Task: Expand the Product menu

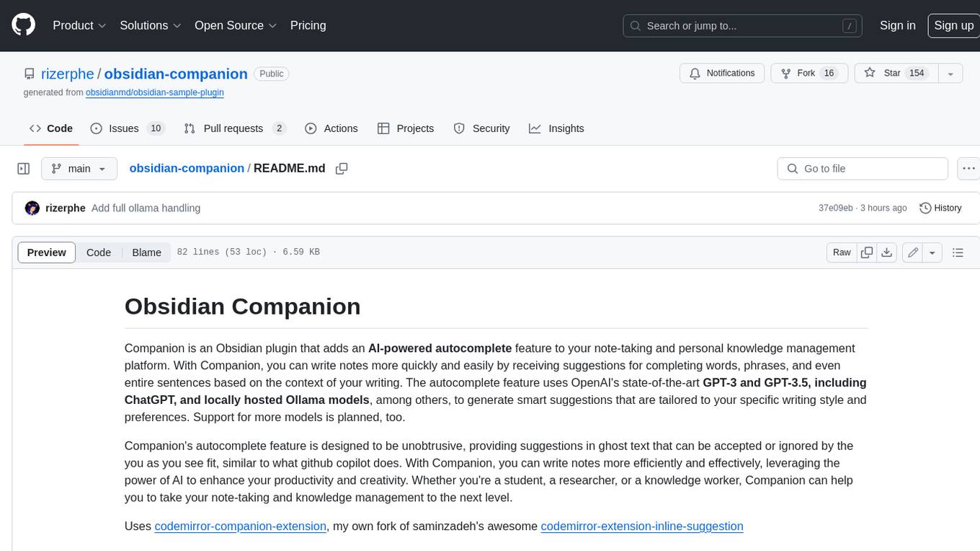Action: tap(79, 25)
